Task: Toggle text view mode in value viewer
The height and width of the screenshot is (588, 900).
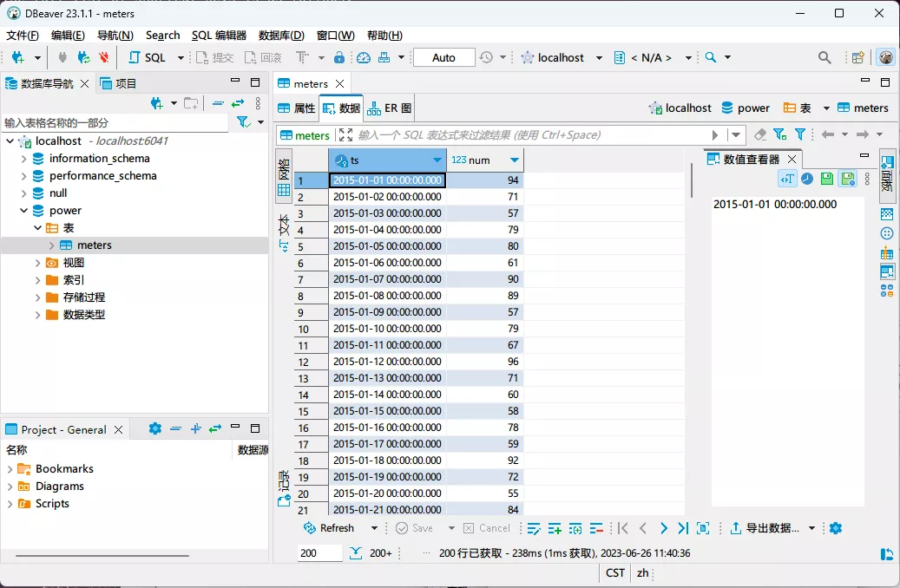Action: [787, 179]
